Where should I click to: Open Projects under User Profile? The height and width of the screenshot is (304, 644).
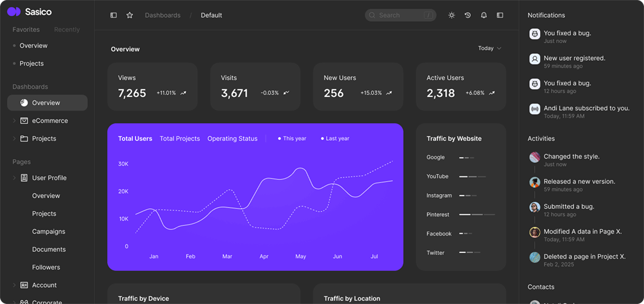[x=44, y=213]
